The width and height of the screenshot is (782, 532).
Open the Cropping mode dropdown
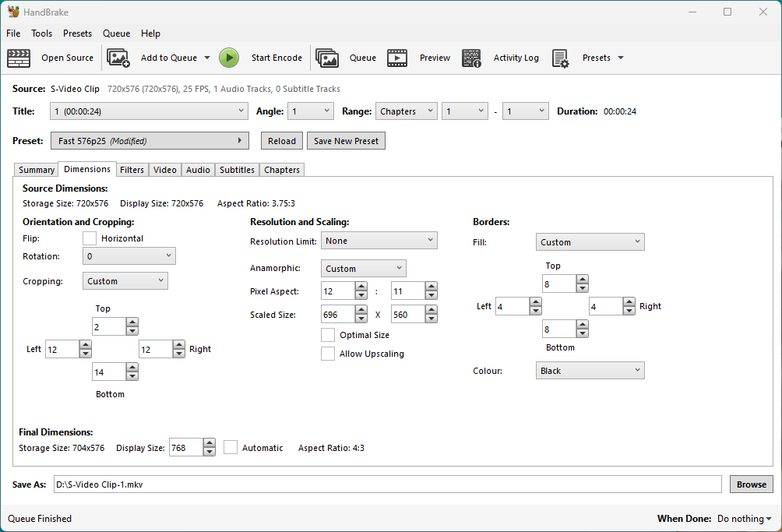pyautogui.click(x=125, y=281)
